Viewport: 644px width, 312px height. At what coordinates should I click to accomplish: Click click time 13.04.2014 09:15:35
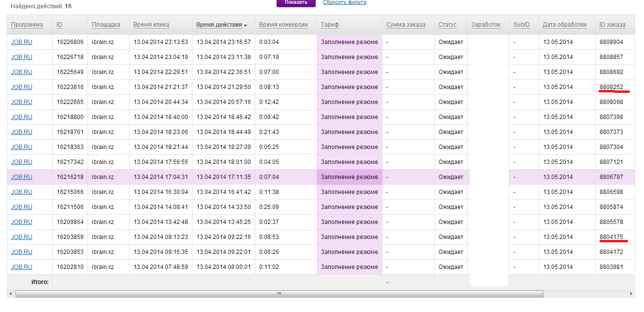(x=161, y=252)
